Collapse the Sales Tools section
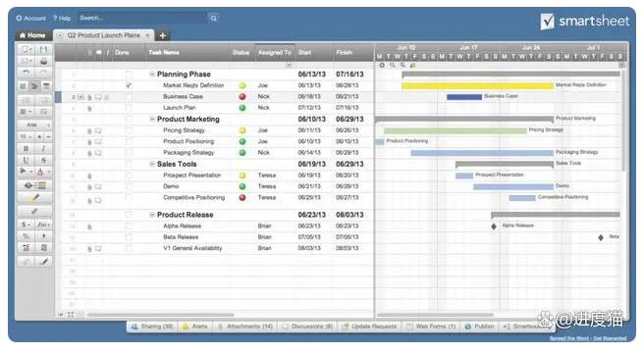This screenshot has height=353, width=644. click(152, 164)
